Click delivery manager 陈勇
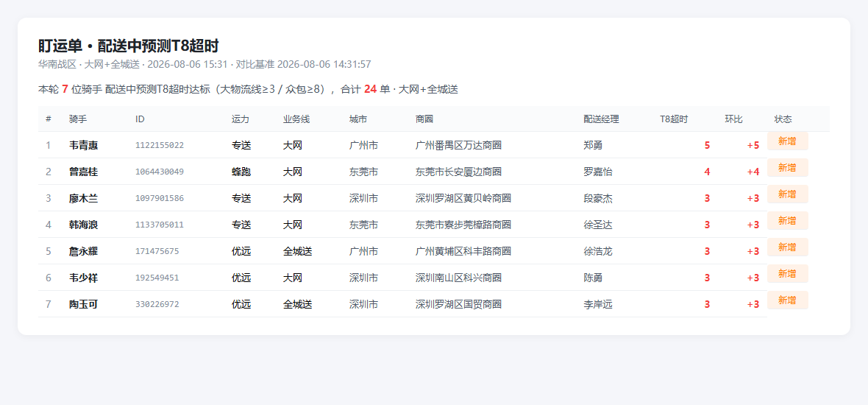Image resolution: width=868 pixels, height=405 pixels. pyautogui.click(x=593, y=278)
